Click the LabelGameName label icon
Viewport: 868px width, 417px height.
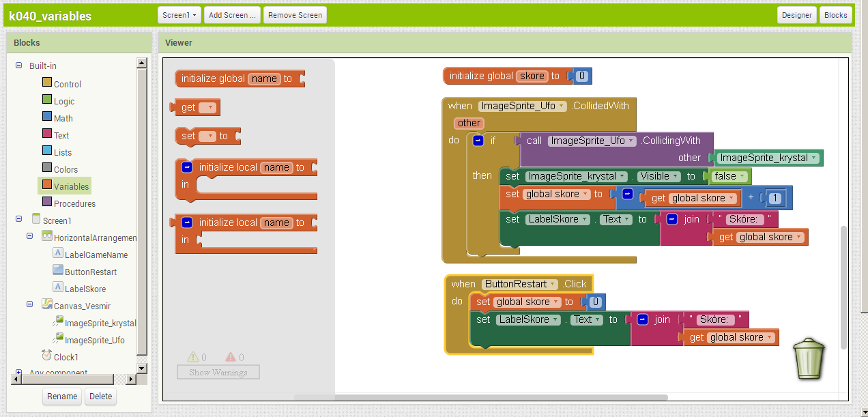point(58,253)
